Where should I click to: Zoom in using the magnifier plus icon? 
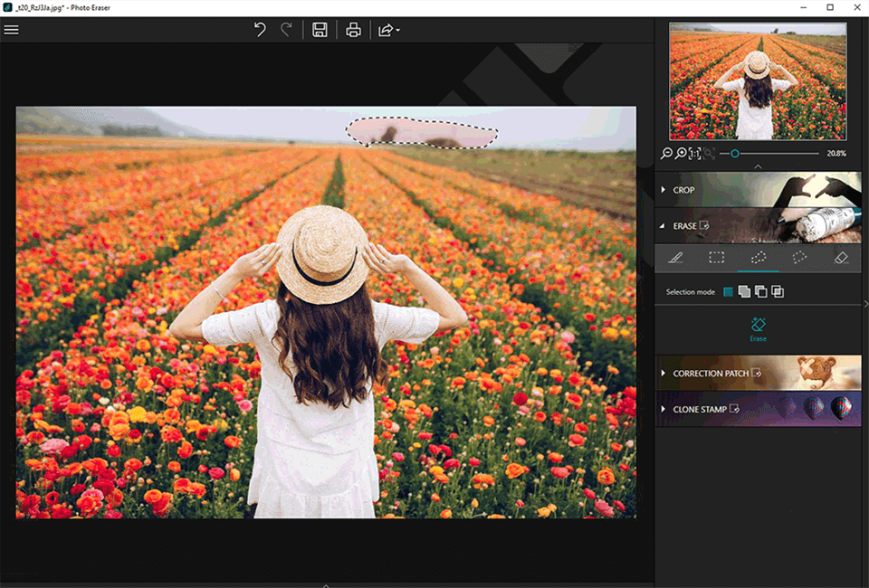coord(681,154)
